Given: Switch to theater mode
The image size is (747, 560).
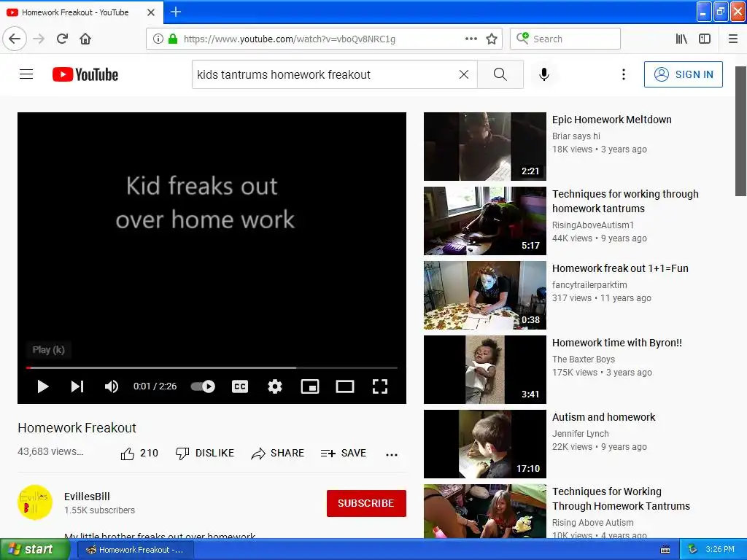Looking at the screenshot, I should 345,386.
